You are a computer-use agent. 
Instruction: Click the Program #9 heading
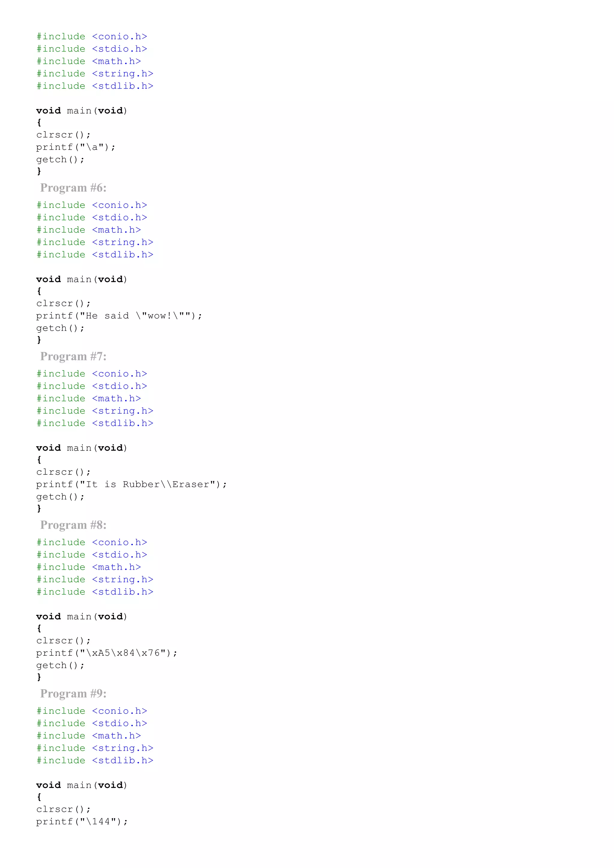click(x=73, y=694)
